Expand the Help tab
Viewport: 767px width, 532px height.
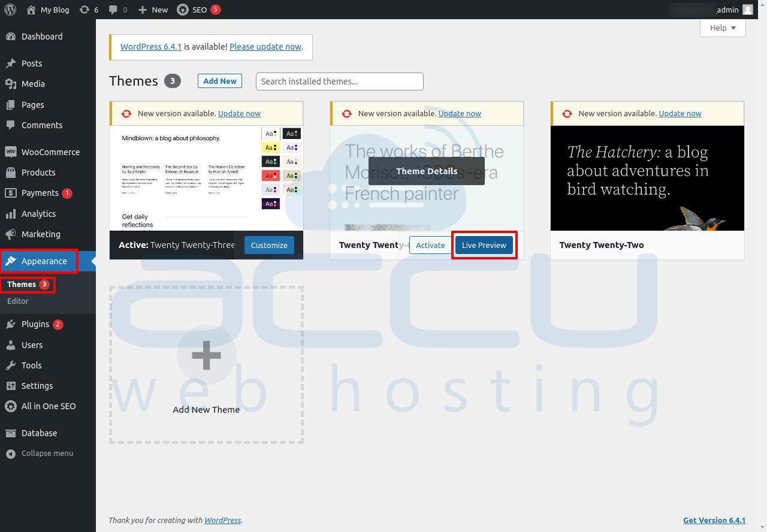[x=723, y=28]
